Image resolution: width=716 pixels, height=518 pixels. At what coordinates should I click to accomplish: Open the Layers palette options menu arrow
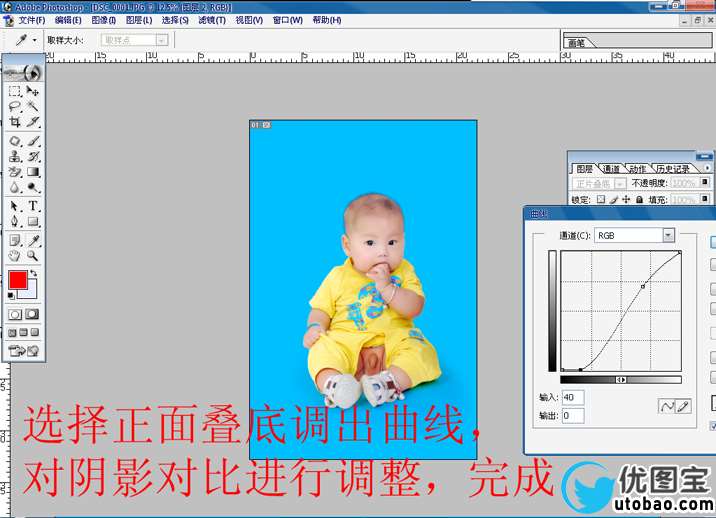(x=707, y=168)
